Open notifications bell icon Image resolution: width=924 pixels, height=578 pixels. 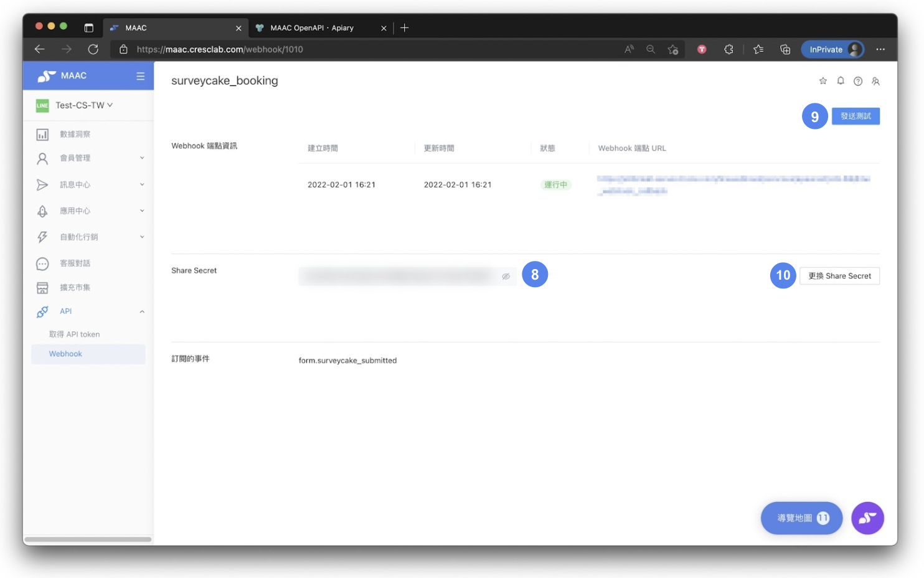tap(841, 81)
